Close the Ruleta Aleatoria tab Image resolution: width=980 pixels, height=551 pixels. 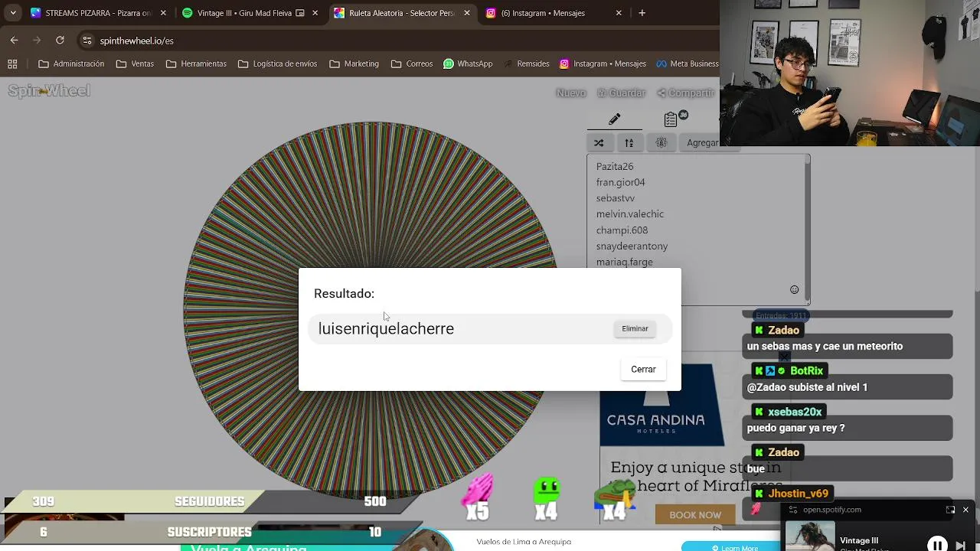coord(466,13)
